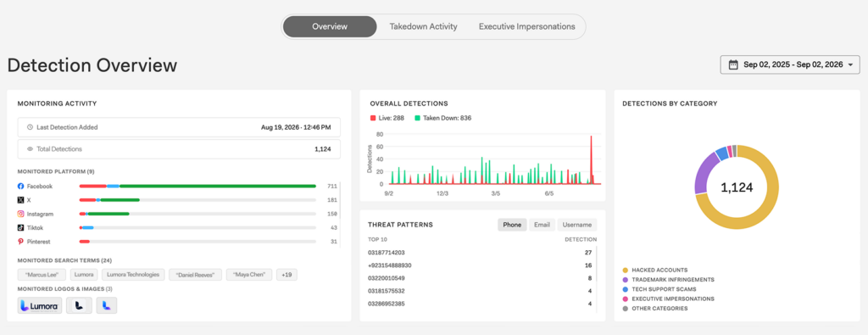Screen dimensions: 868x335
Task: Click the Trademark Infringements legend swatch
Action: (x=626, y=280)
